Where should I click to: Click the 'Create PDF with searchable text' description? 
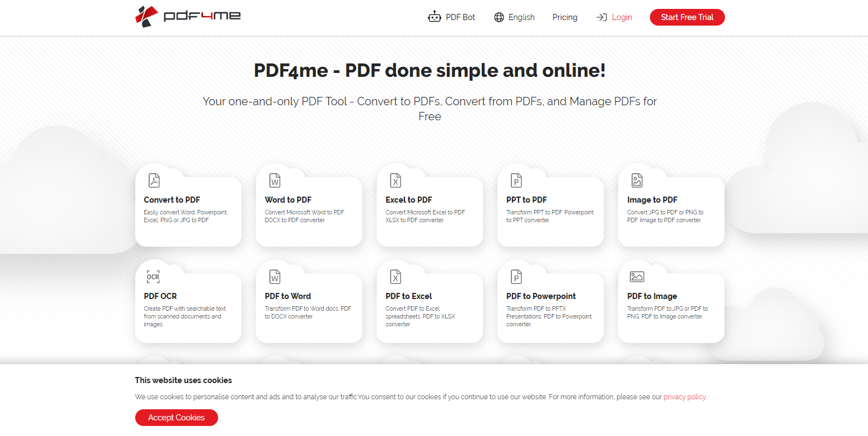185,316
